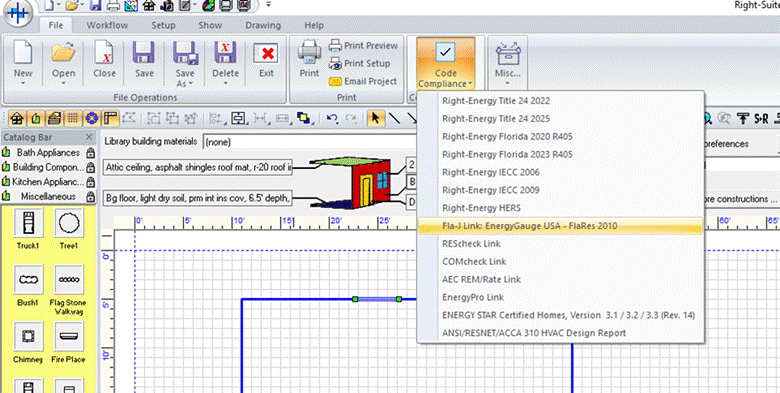Open the Save As ribbon dropdown
780x393 pixels.
pos(185,64)
